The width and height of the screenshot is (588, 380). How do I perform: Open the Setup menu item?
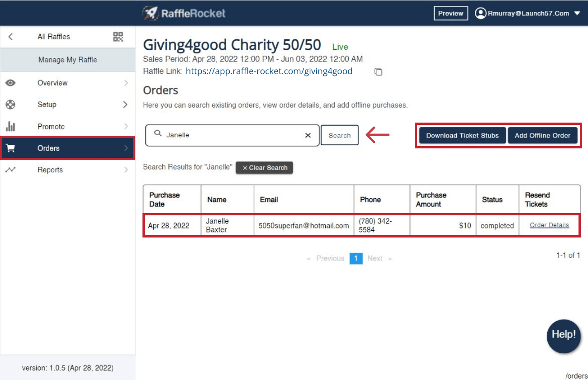pyautogui.click(x=68, y=104)
